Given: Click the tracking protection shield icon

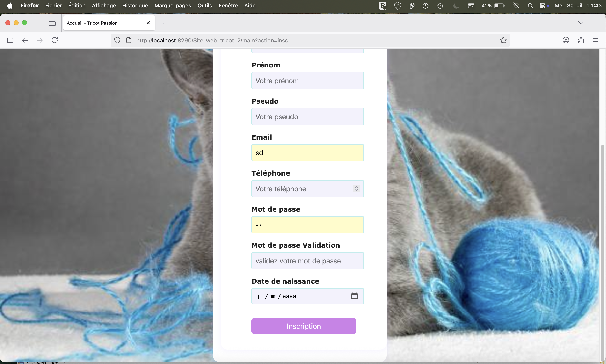Looking at the screenshot, I should pos(117,40).
